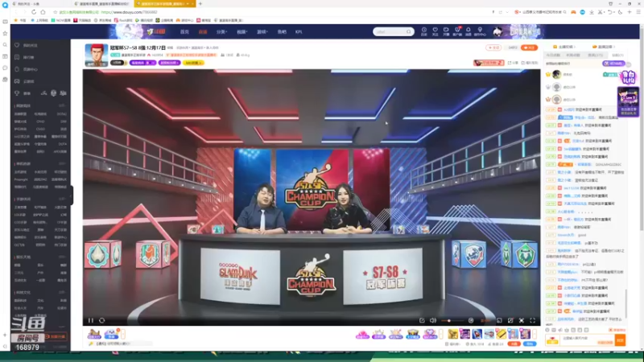This screenshot has height=362, width=644.
Task: Click the chat message input field
Action: [588, 340]
